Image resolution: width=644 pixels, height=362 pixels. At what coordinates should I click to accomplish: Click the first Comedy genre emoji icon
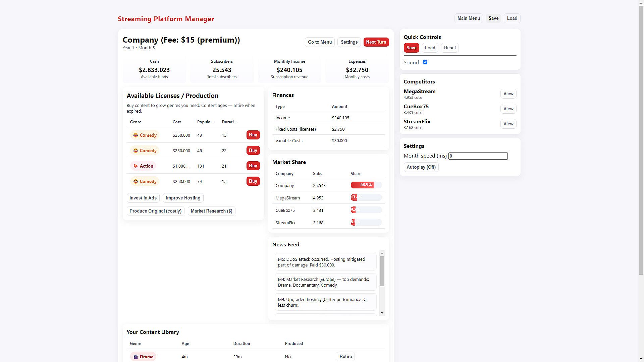click(136, 135)
